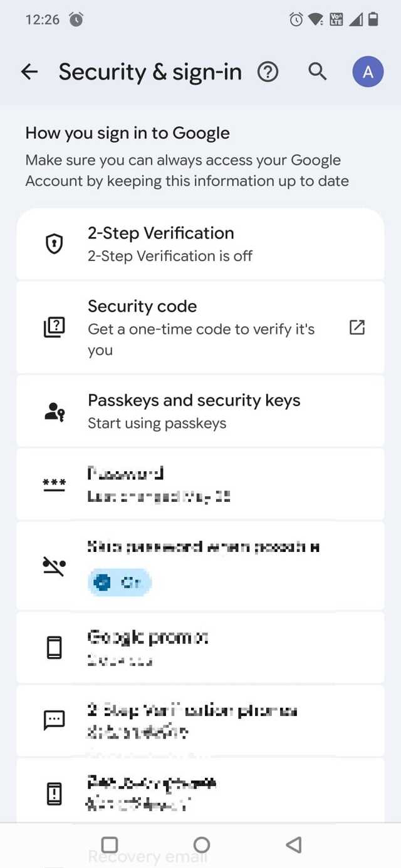Tap the Security code external link icon
The image size is (401, 868).
[x=357, y=327]
